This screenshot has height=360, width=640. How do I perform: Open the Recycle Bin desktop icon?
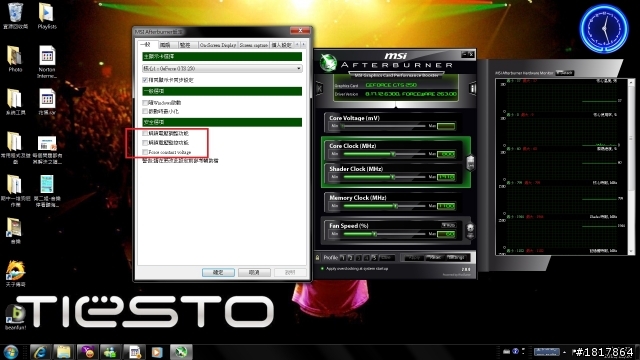[x=16, y=16]
